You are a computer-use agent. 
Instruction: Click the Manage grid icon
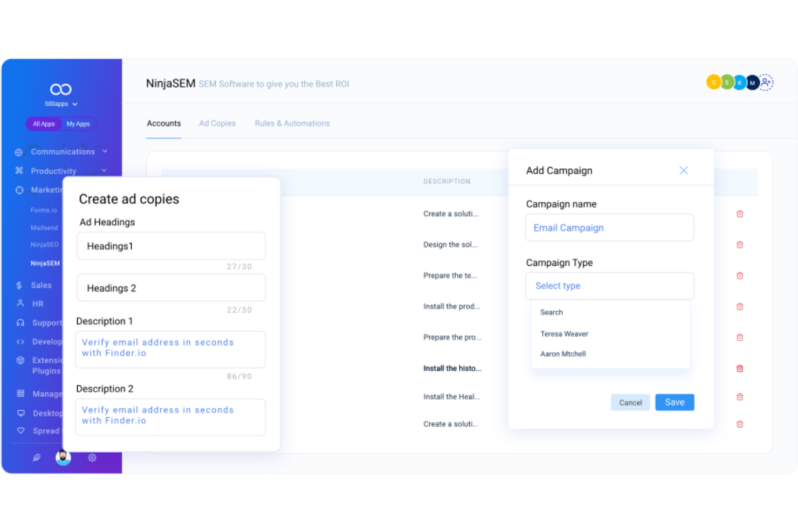[20, 393]
